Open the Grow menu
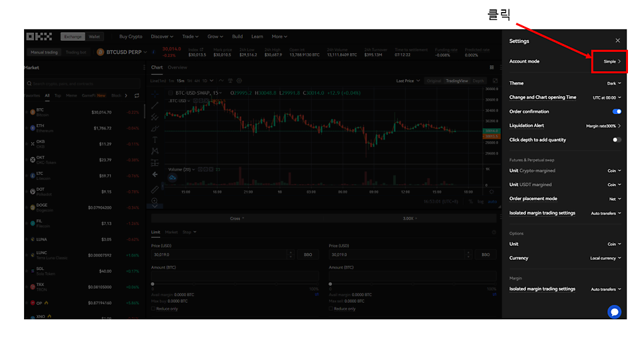Screen dimensions: 644x362 tap(215, 37)
